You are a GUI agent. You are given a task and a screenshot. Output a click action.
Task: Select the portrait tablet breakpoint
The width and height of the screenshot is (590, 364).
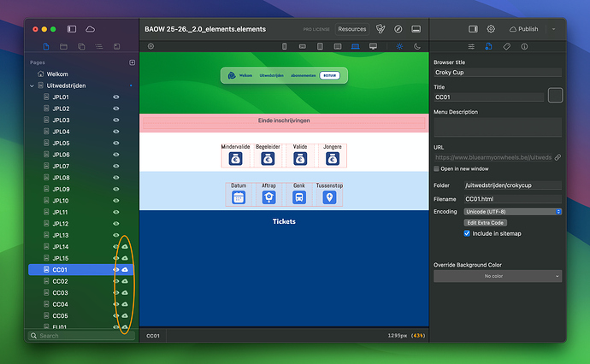pyautogui.click(x=320, y=46)
